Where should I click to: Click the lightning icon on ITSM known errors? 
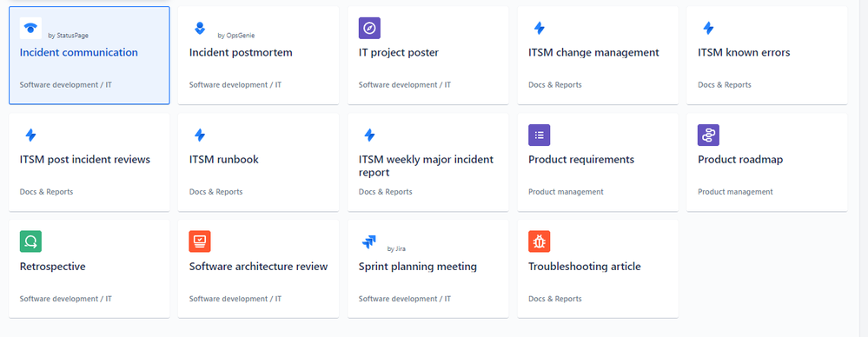[x=708, y=28]
